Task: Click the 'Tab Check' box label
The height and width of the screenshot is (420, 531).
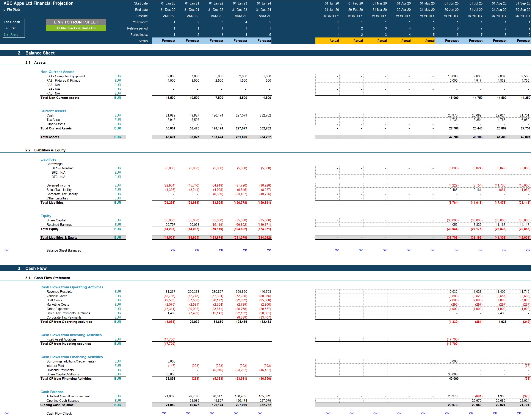Action: click(x=12, y=22)
